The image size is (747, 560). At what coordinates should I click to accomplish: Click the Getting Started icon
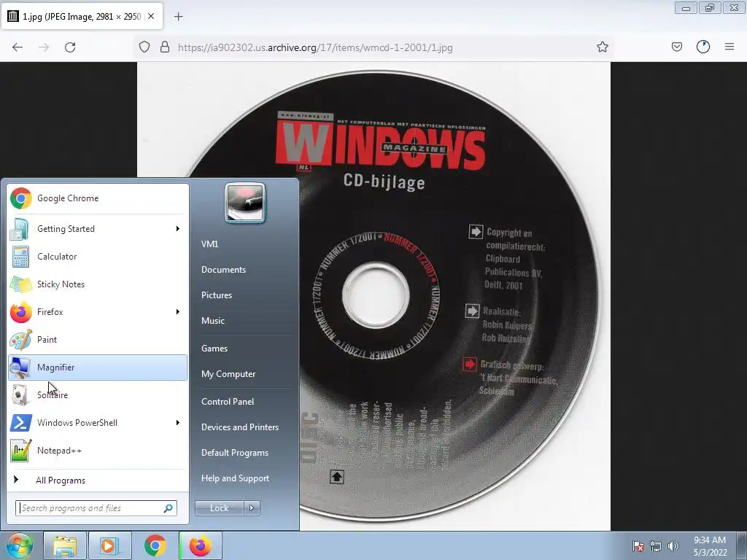[x=20, y=229]
